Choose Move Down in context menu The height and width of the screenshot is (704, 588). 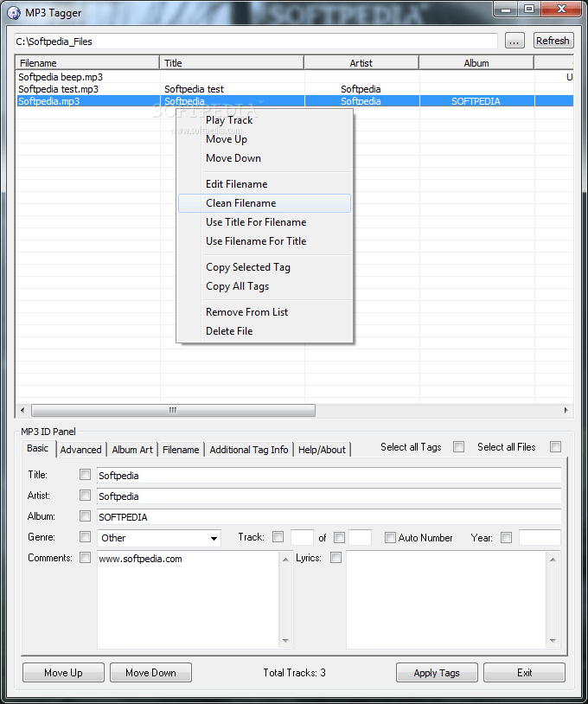coord(264,158)
